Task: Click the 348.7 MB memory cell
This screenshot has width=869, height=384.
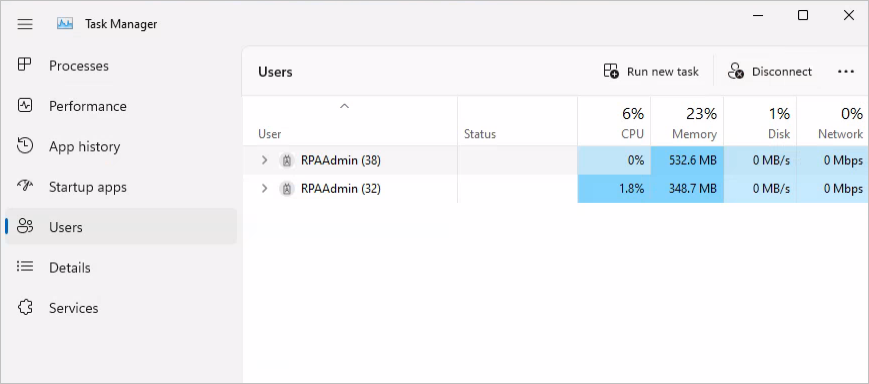Action: click(x=687, y=189)
